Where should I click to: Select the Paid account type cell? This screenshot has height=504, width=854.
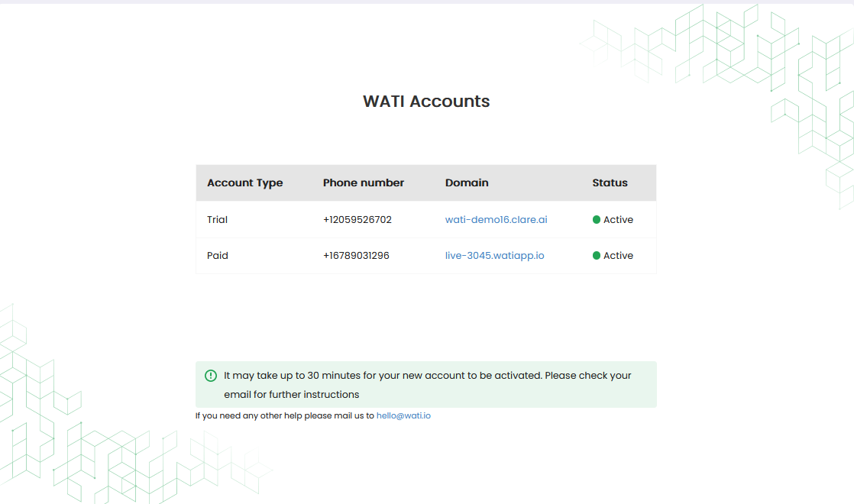217,255
